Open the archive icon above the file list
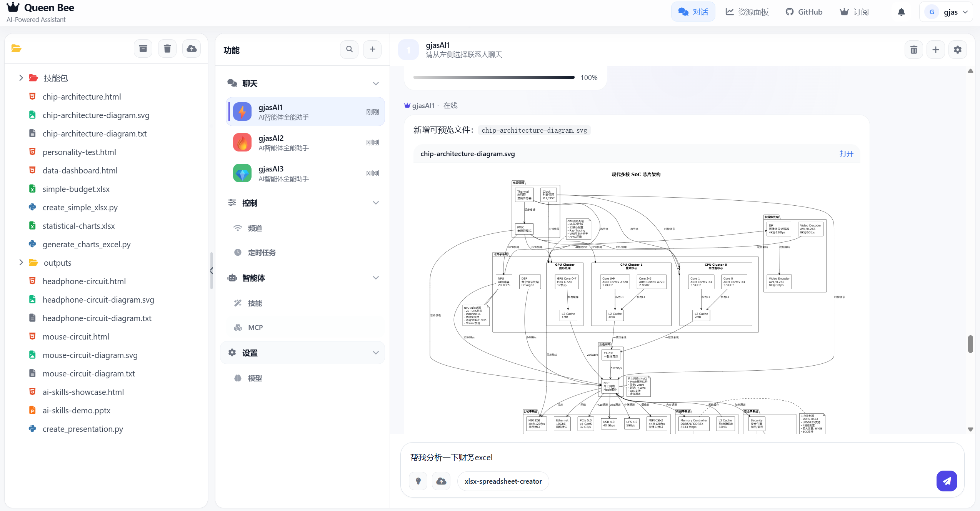 point(143,48)
